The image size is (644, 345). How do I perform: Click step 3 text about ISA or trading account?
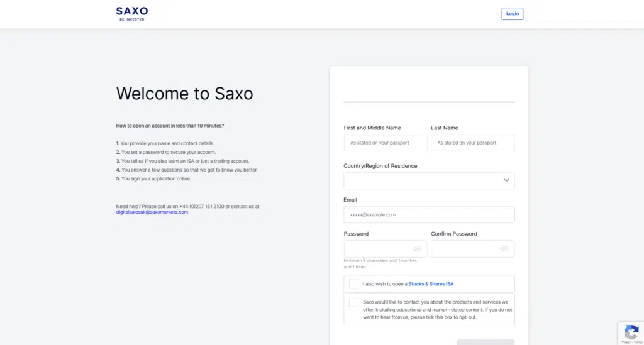coord(182,162)
